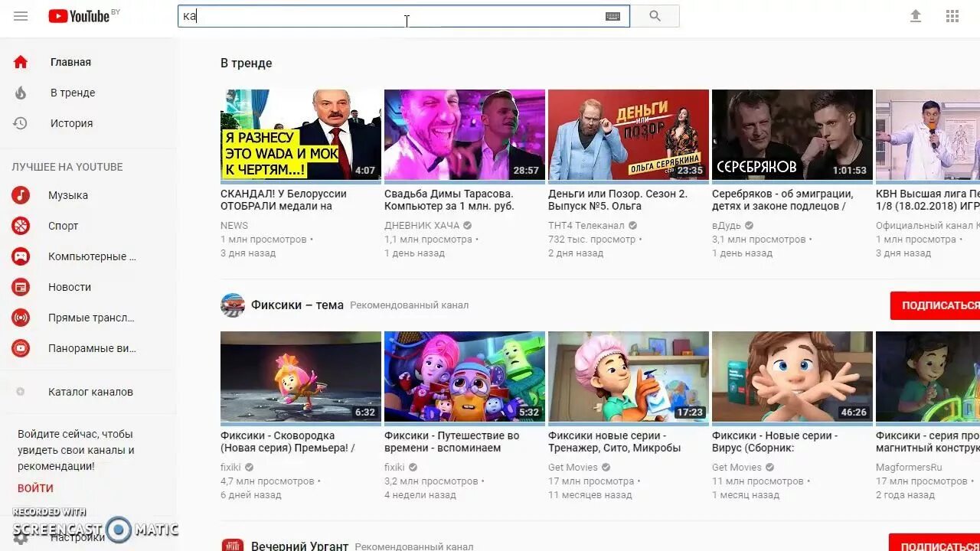
Task: Open Новости category
Action: coord(70,287)
